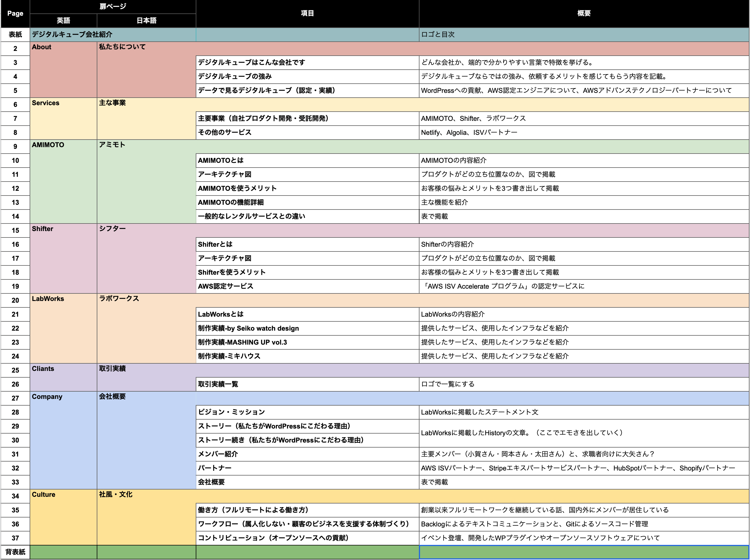The width and height of the screenshot is (750, 560).
Task: Click the '扉ページ' merged header cell
Action: pyautogui.click(x=113, y=6)
